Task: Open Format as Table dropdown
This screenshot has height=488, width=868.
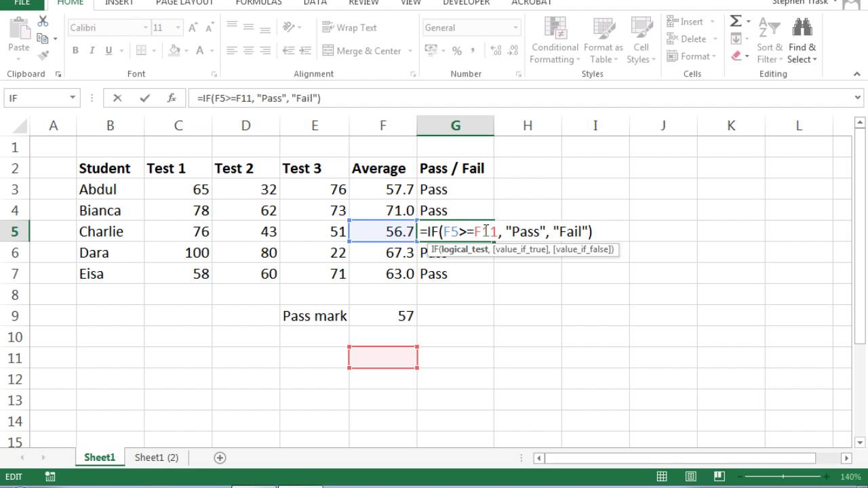Action: tap(603, 41)
